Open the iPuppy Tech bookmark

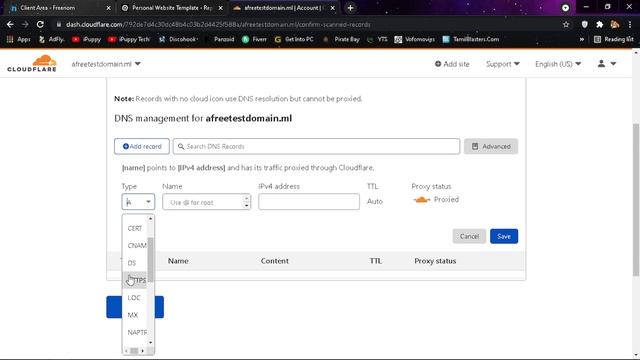(129, 39)
